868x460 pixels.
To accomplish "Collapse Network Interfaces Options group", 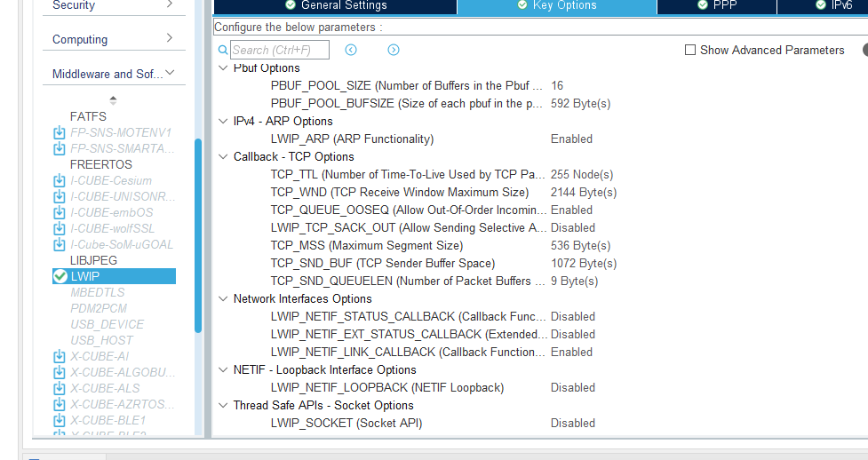I will [223, 299].
